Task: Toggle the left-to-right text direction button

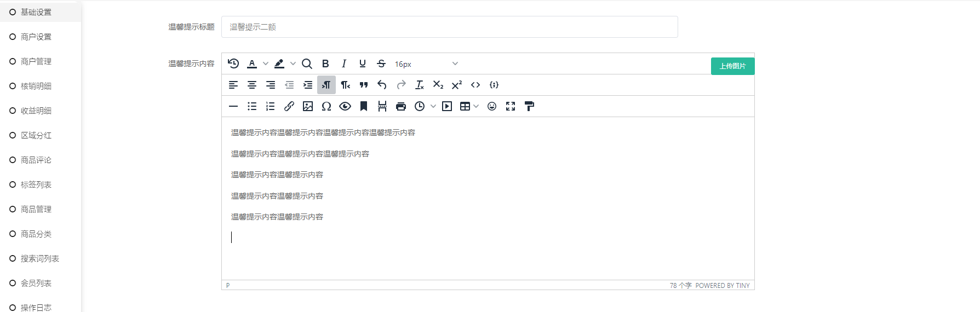Action: point(326,85)
